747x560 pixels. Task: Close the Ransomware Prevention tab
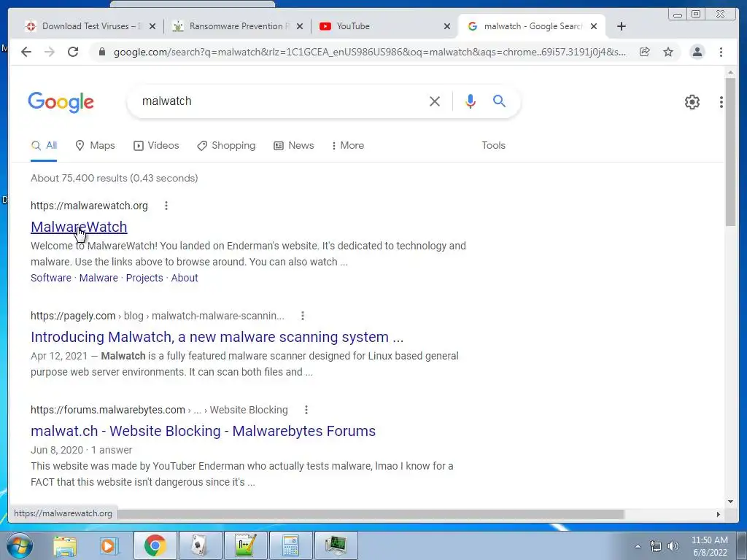tap(300, 26)
